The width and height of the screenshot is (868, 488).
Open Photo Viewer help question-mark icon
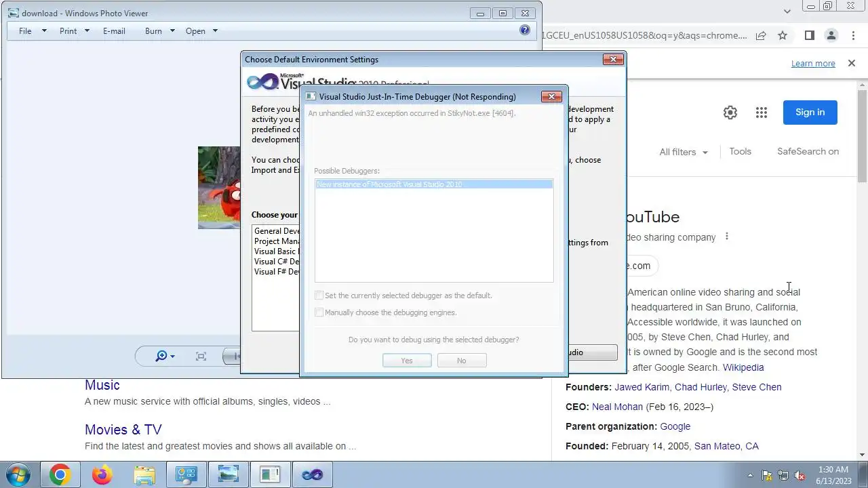coord(524,30)
